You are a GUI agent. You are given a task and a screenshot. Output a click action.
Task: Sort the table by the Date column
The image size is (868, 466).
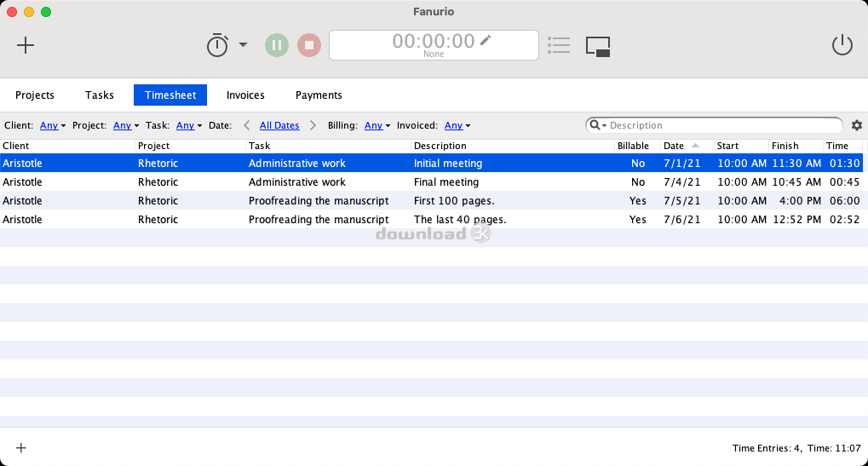coord(674,147)
